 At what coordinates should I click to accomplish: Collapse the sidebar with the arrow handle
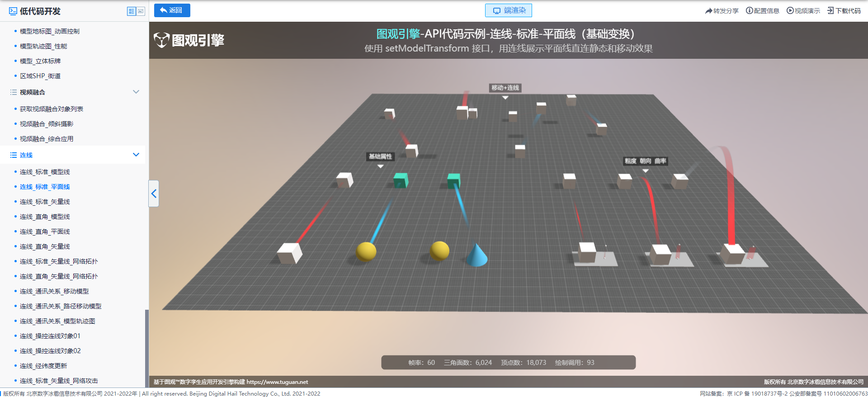coord(154,194)
